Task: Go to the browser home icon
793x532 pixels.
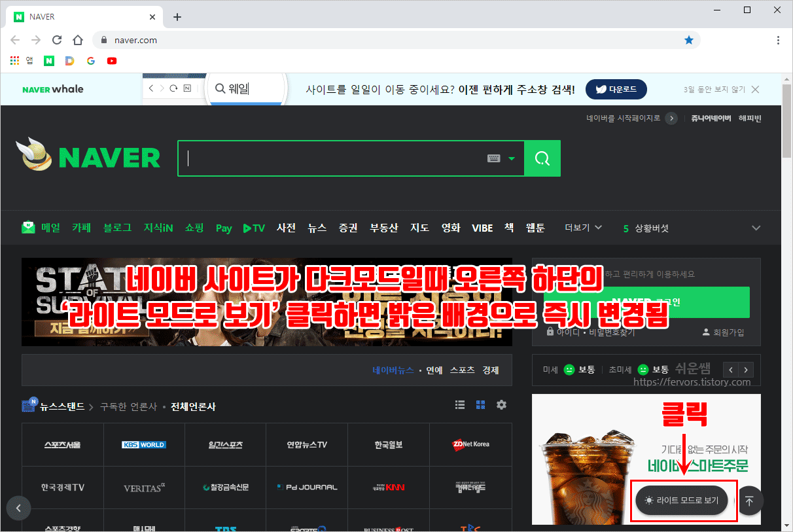Action: (78, 40)
